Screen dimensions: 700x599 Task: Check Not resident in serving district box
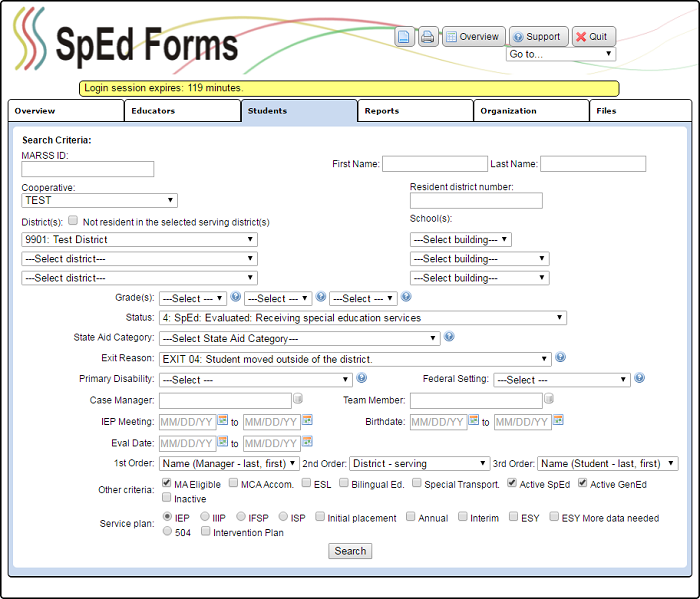[x=73, y=220]
